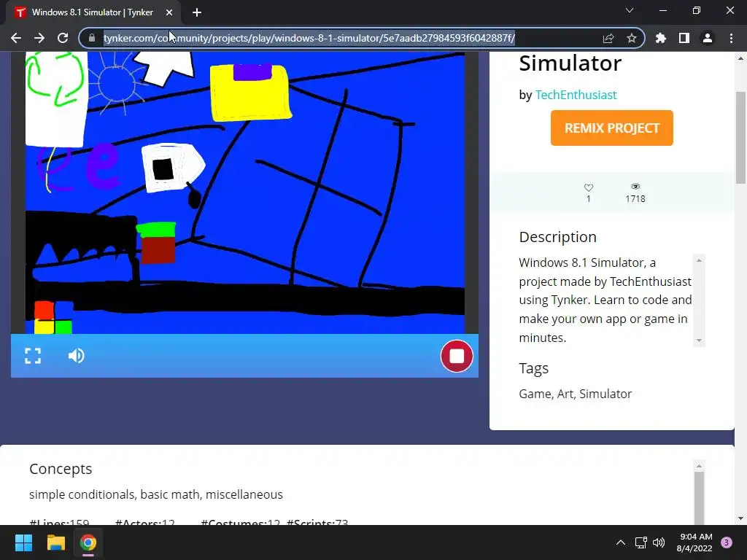Click the lock site info icon
The image size is (747, 560).
[x=92, y=38]
